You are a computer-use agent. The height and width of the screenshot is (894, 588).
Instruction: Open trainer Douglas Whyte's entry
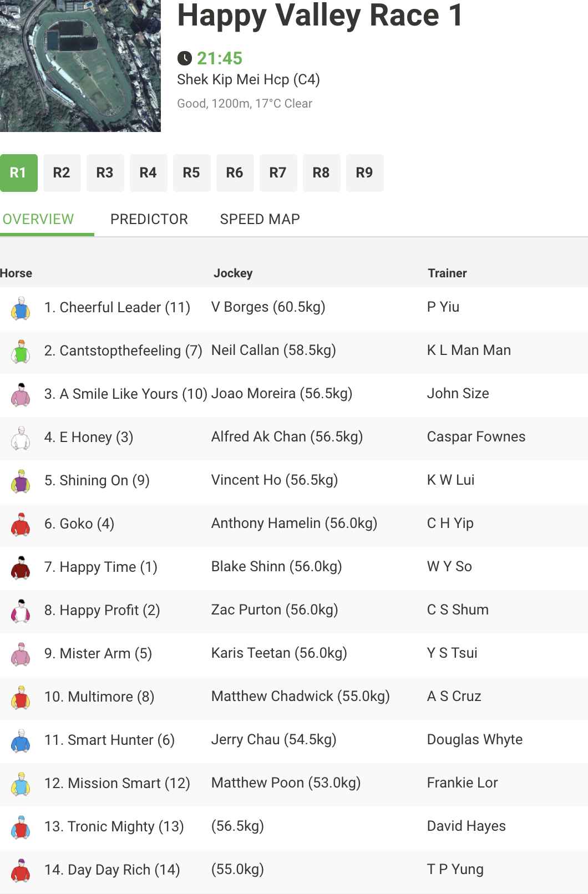click(475, 740)
